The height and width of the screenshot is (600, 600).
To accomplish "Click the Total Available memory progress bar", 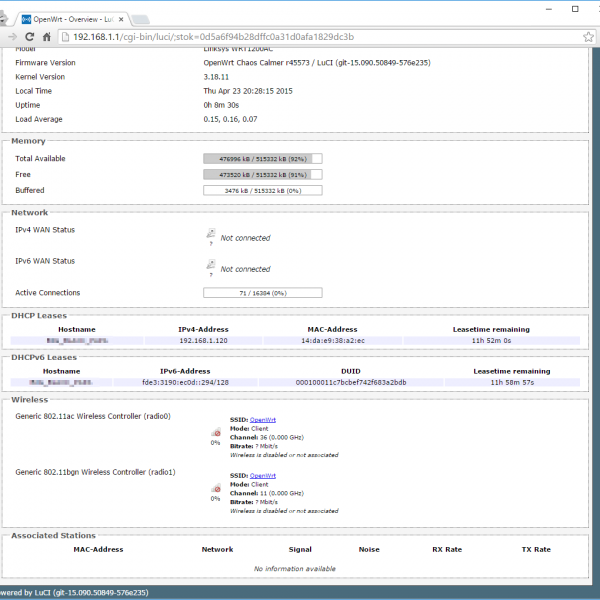I will [262, 158].
